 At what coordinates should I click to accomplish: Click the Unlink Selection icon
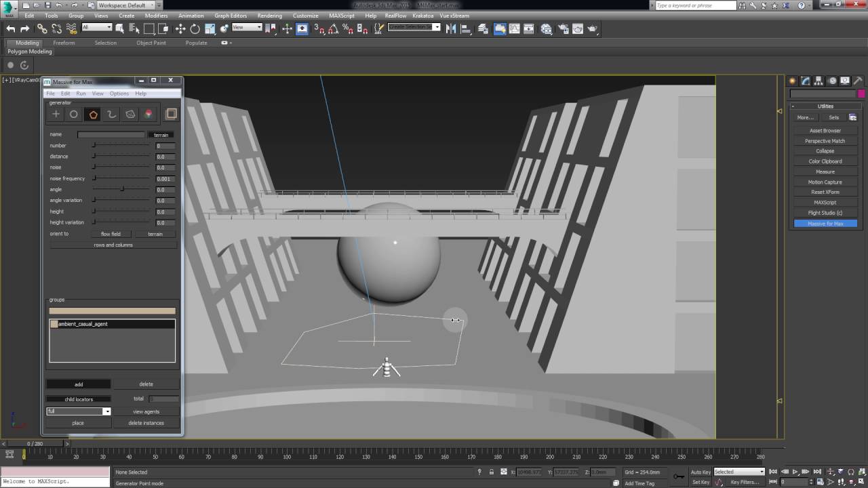[x=56, y=28]
